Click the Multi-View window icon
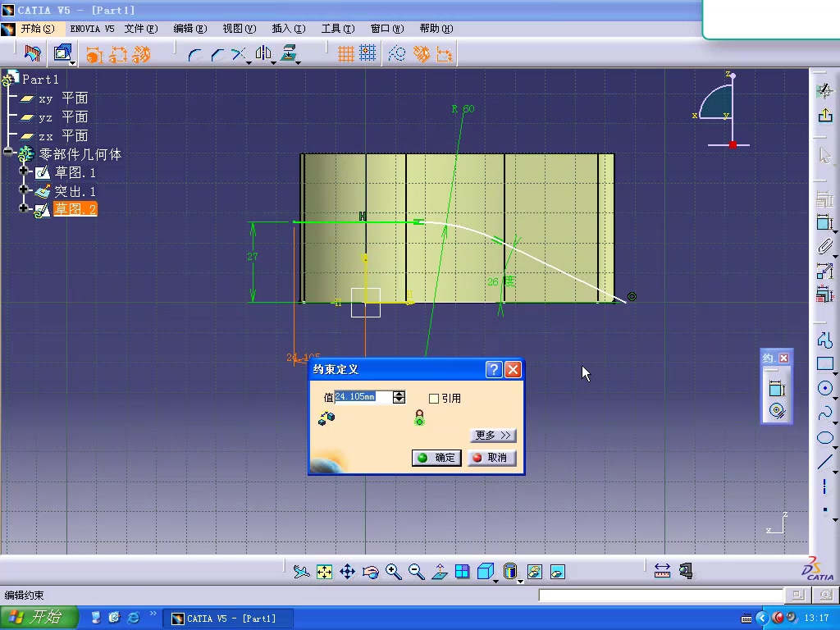840x630 pixels. coord(463,572)
